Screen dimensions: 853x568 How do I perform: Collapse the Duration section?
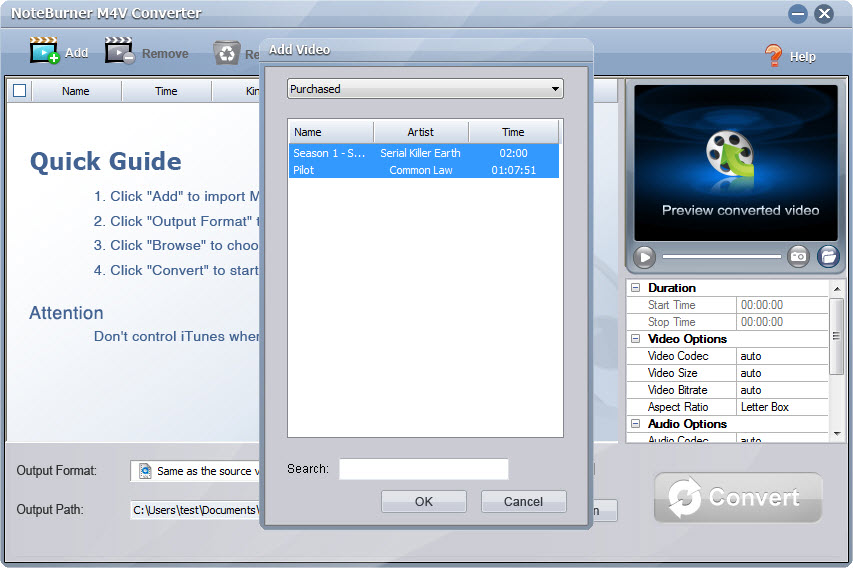[635, 288]
